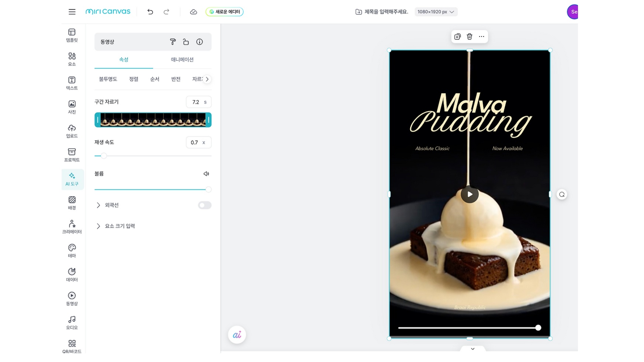The height and width of the screenshot is (362, 644).
Task: Open the 정렬 align option
Action: [134, 79]
